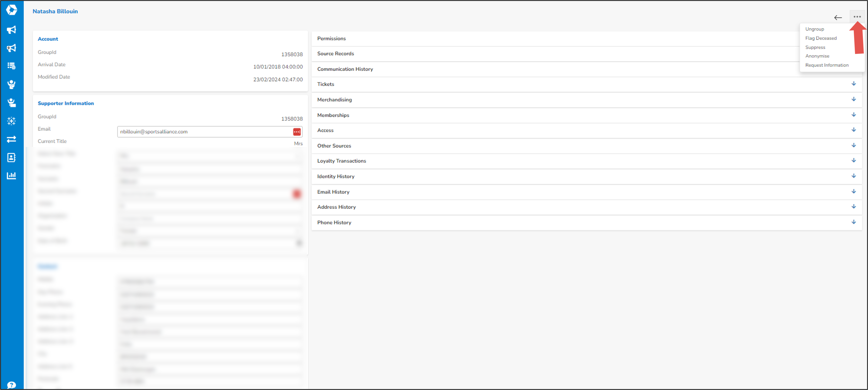The height and width of the screenshot is (390, 868).
Task: Open the campaigns megaphone icon in sidebar
Action: [x=11, y=30]
